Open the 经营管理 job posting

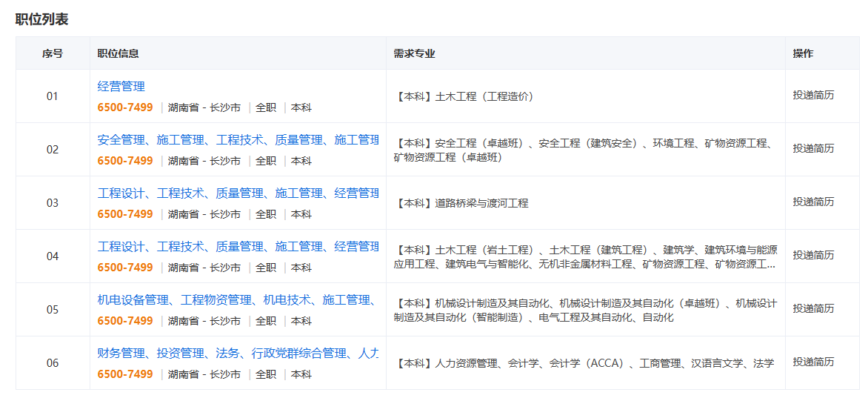pos(121,87)
